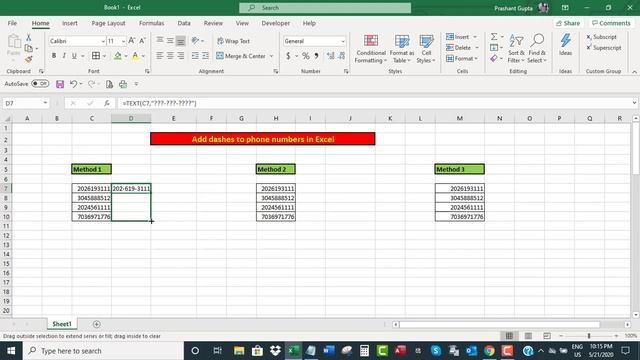Screen dimensions: 640x360
Task: Open the Sort & Filter dropdown
Action: click(x=516, y=49)
